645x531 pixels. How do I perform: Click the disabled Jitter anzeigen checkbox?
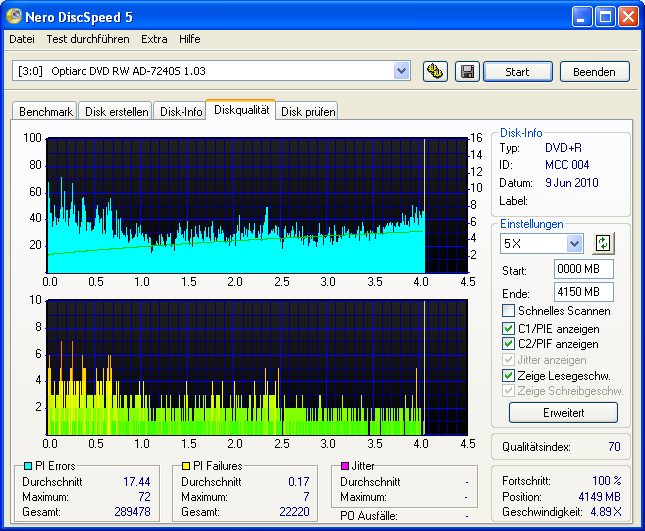tap(508, 360)
